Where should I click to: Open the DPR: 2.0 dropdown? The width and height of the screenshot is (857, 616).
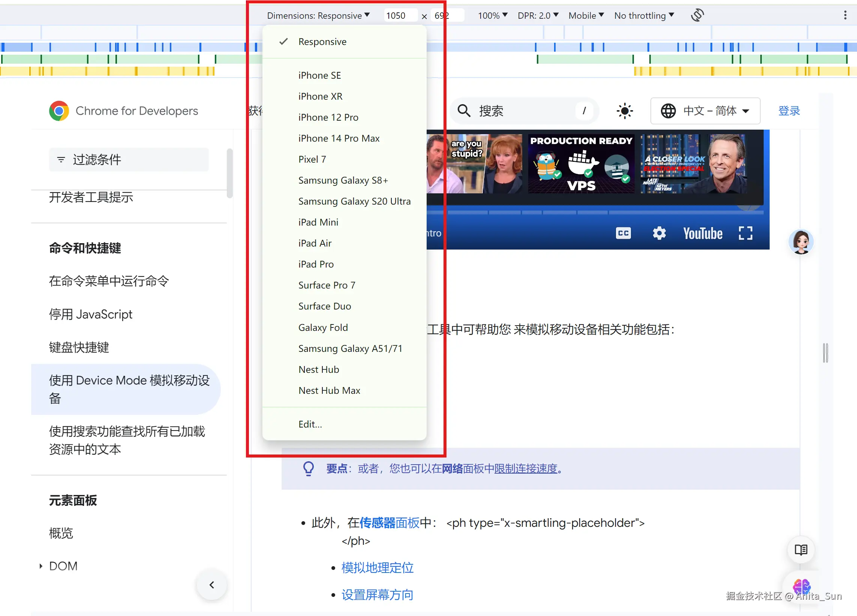click(538, 15)
